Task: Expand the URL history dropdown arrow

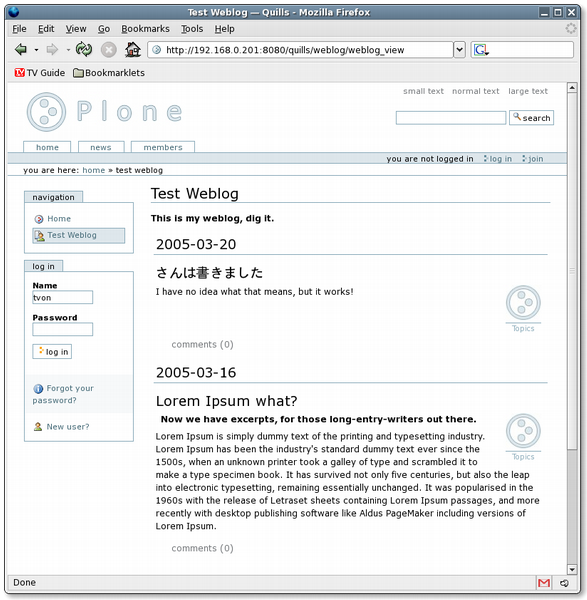Action: [459, 50]
